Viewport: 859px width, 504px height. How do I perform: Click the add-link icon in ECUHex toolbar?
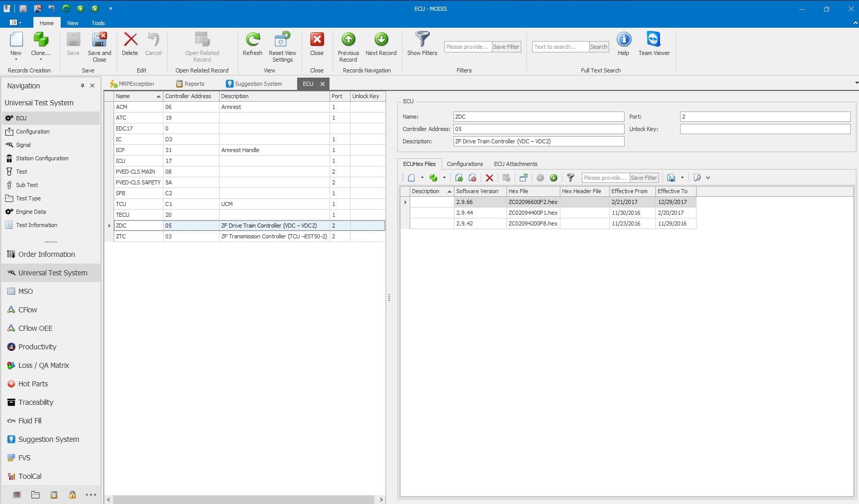[x=459, y=178]
